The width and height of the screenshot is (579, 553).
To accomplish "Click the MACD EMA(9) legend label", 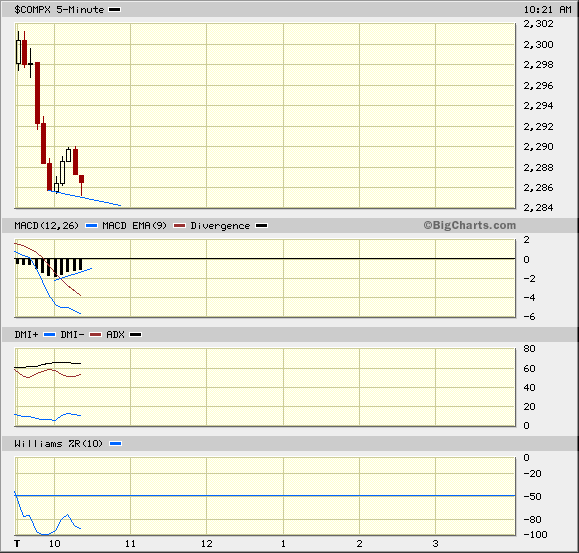I will tap(134, 226).
